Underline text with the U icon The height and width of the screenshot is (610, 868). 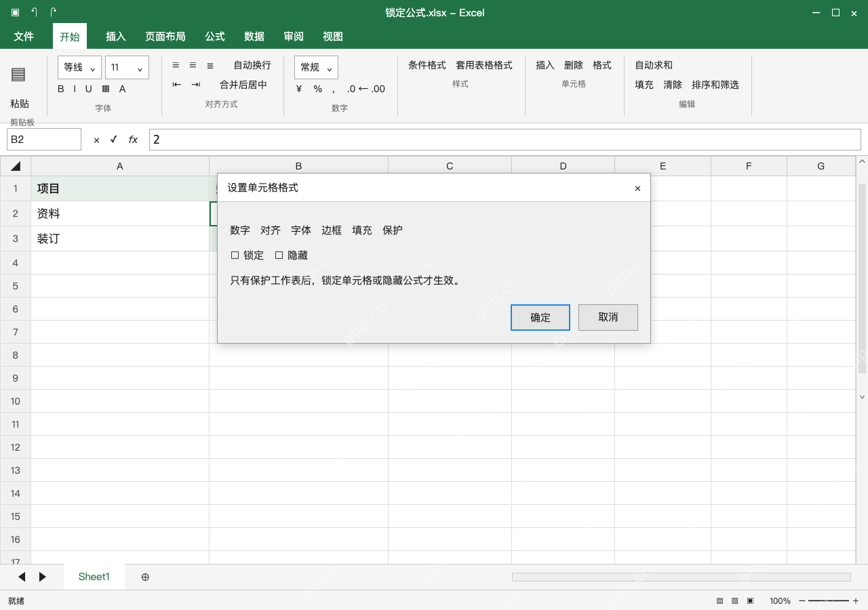point(88,89)
